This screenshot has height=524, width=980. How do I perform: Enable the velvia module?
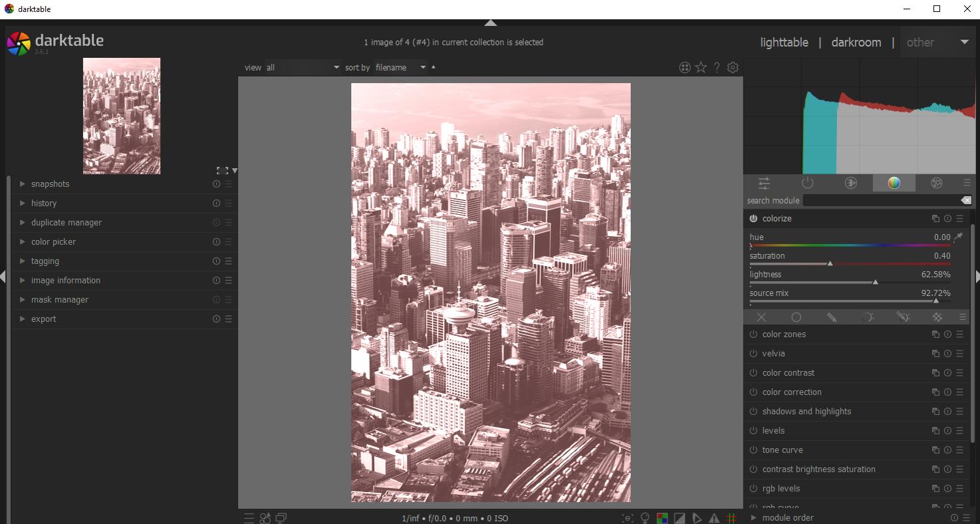[x=753, y=353]
